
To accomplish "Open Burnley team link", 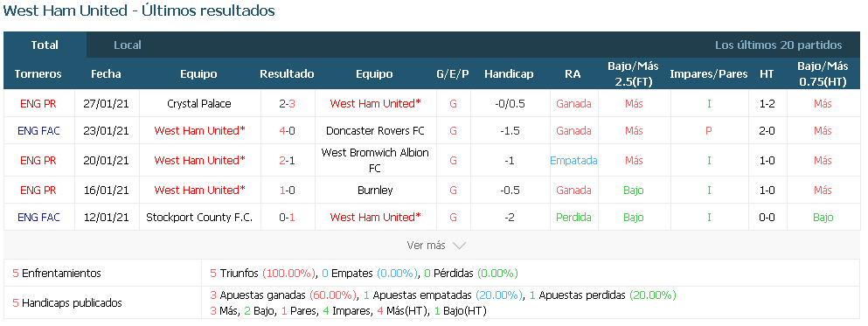I will pos(375,191).
